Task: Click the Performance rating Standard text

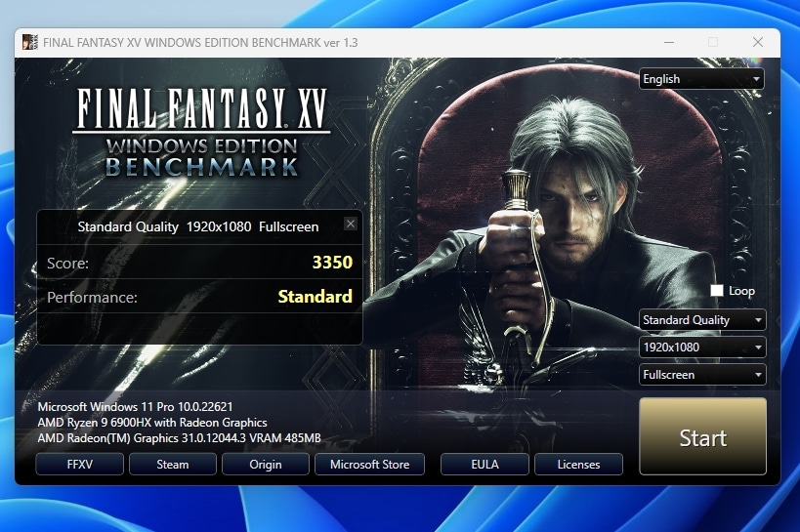Action: point(315,297)
